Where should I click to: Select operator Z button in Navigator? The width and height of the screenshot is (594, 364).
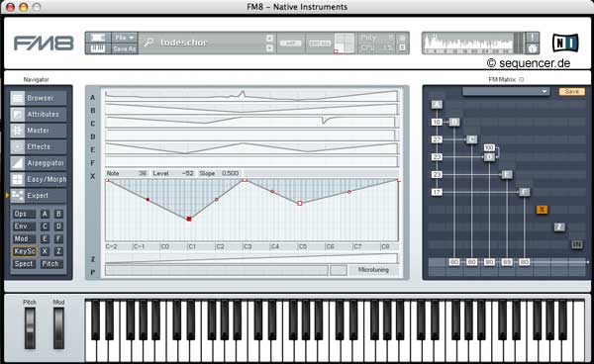click(x=58, y=251)
